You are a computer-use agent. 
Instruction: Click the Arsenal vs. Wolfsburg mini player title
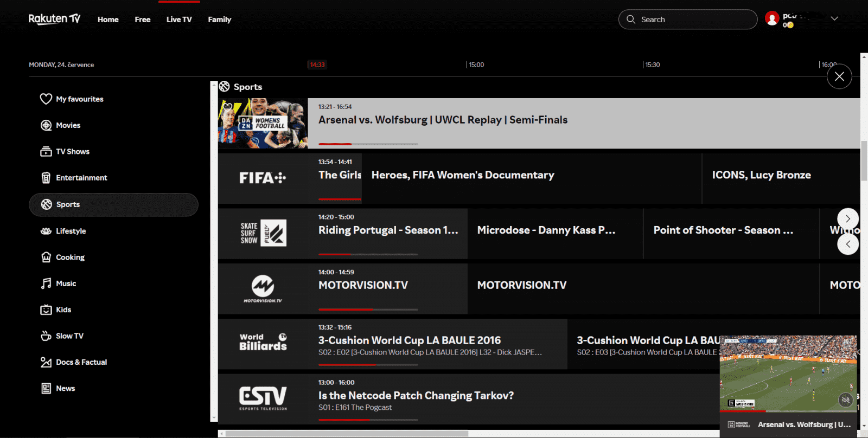pyautogui.click(x=805, y=425)
